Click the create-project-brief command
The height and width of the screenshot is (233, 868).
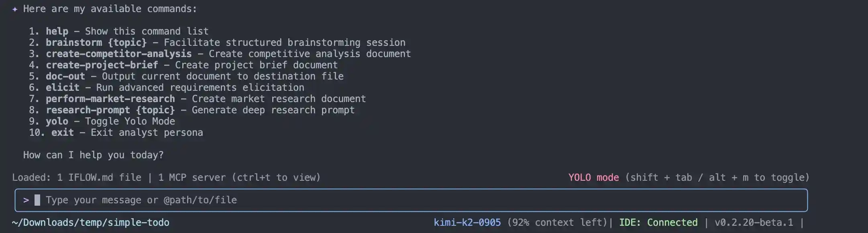click(102, 65)
